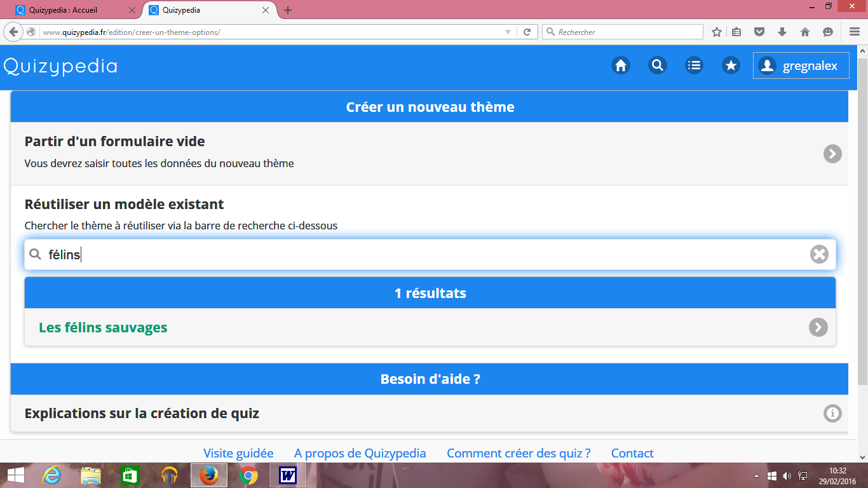
Task: Open the list icon in header
Action: 694,65
